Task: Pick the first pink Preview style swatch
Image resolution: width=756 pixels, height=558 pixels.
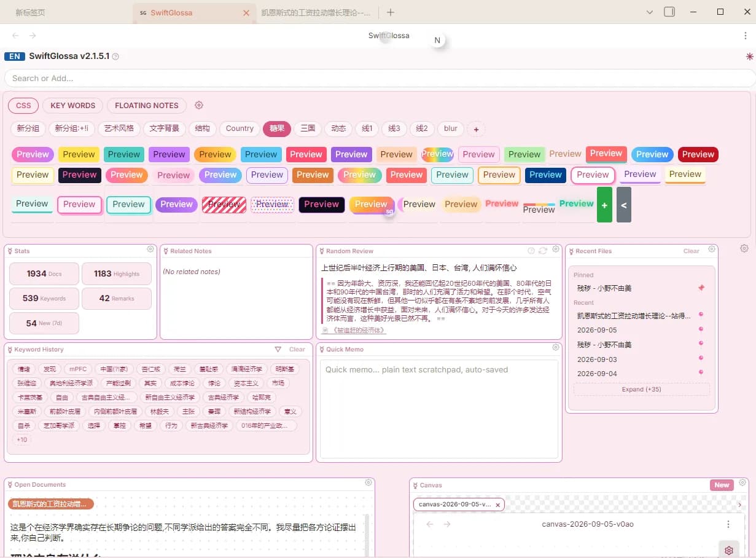Action: (33, 154)
